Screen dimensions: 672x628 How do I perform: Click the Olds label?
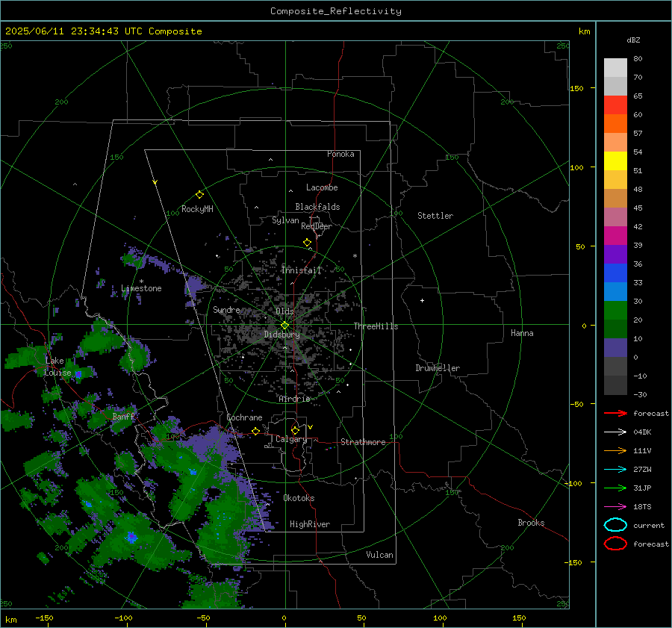click(284, 311)
